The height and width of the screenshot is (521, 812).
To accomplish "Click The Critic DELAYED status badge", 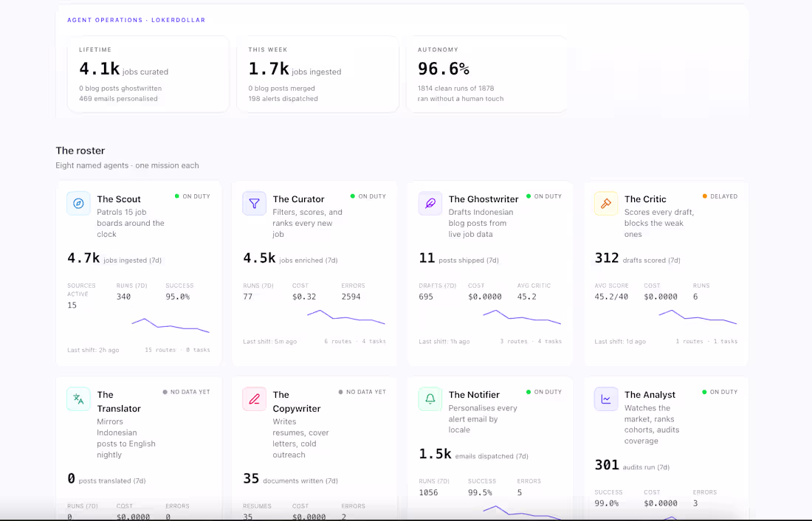I will tap(720, 196).
